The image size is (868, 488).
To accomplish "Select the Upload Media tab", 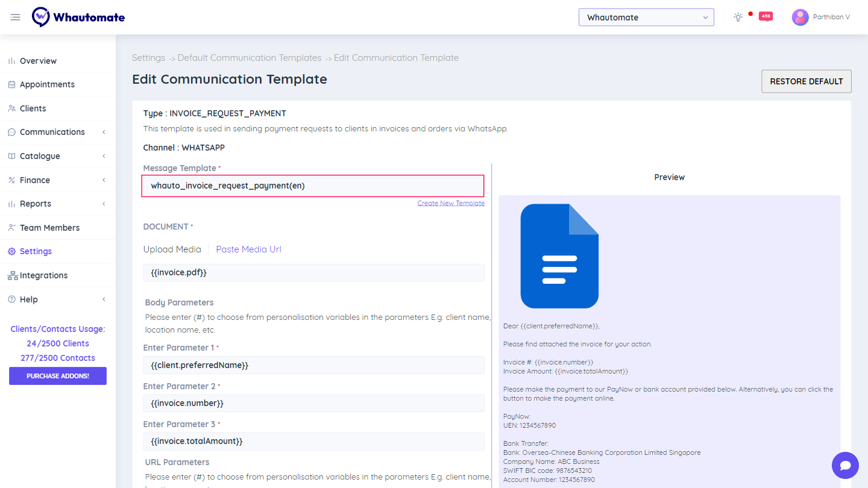I will (x=172, y=249).
